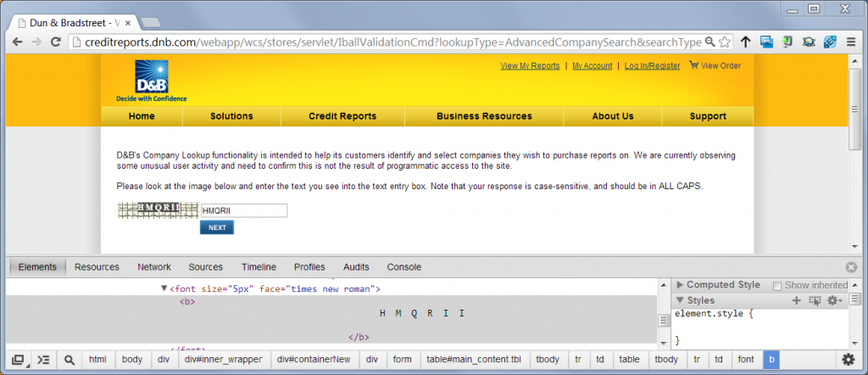Collapse the font element tree node
868x375 pixels.
164,288
